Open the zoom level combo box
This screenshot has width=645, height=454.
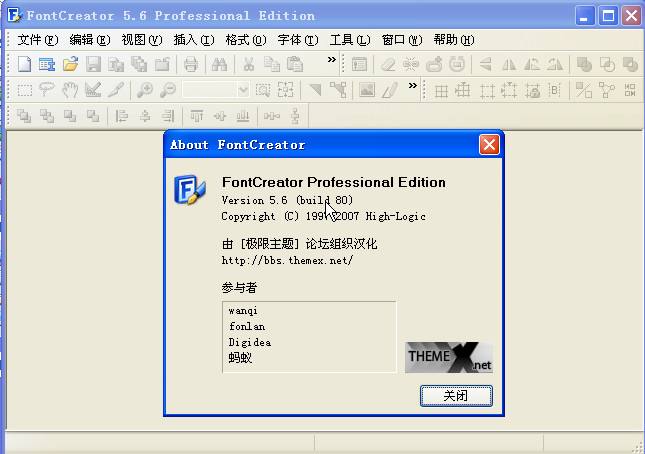[x=216, y=90]
